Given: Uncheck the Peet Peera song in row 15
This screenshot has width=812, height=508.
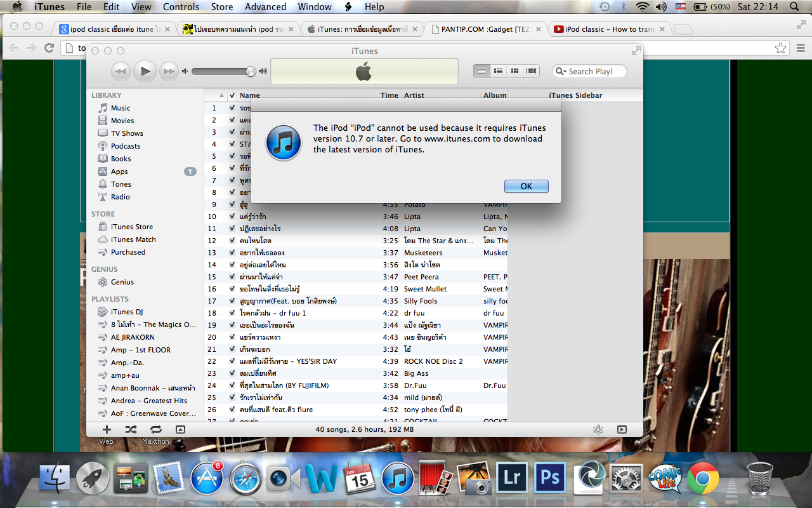Looking at the screenshot, I should [x=232, y=277].
